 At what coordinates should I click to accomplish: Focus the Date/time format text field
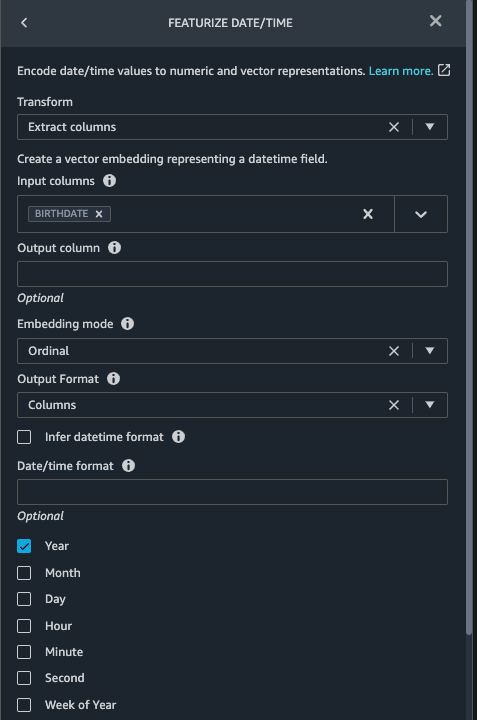[232, 492]
